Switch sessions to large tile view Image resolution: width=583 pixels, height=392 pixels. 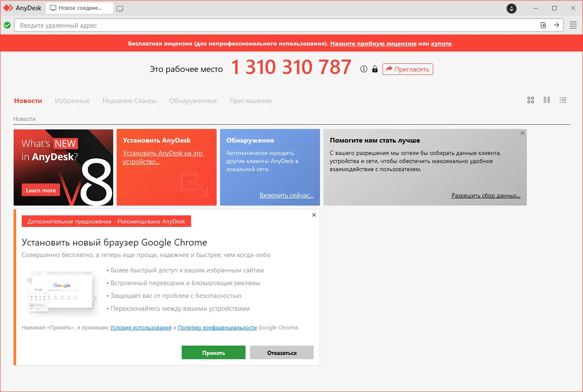tap(531, 100)
